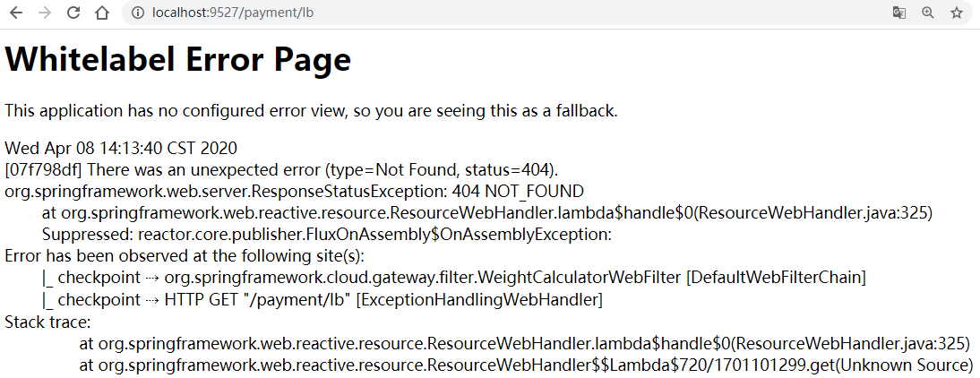Click the Lambda$720 Unknown Source trace line
Screen dimensions: 980x378
(x=526, y=365)
